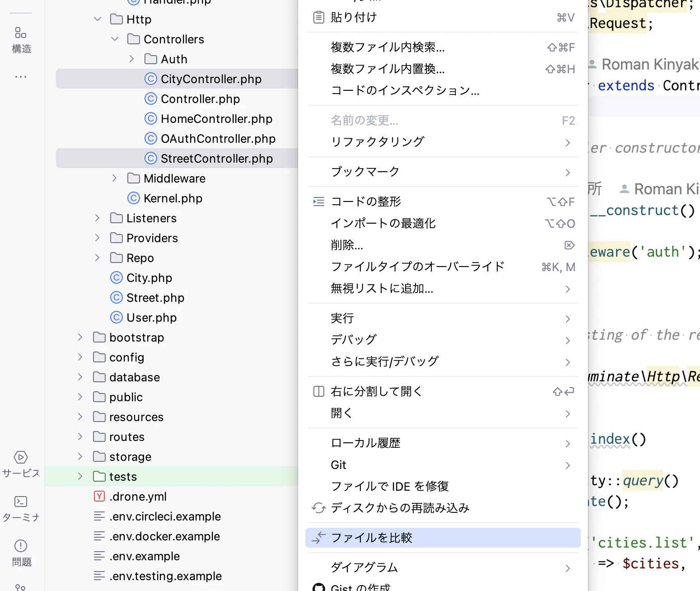Screen dimensions: 700x591
Task: Open the ターミナル (Terminal) tool window
Action: [21, 509]
